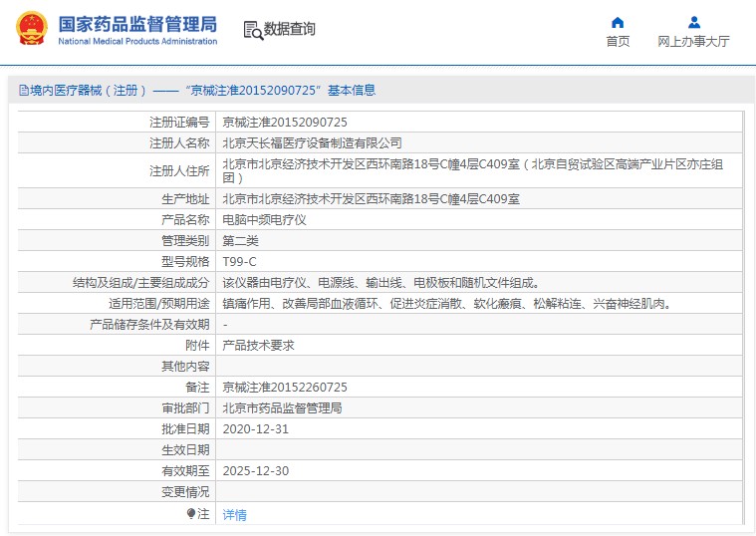Select registrant name 北京天长福医疗设备制造有限公司
Image resolution: width=756 pixels, height=536 pixels.
click(312, 143)
